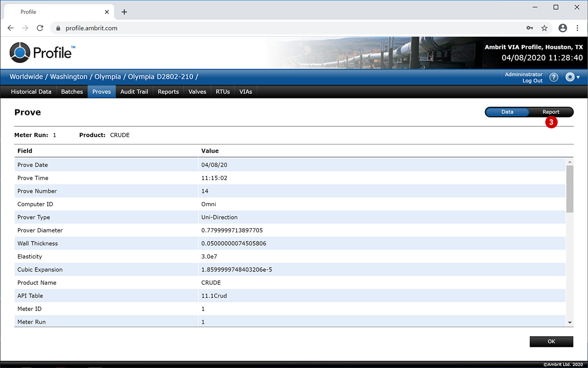Select the Data view toggle
Screen dimensions: 588x368
507,112
